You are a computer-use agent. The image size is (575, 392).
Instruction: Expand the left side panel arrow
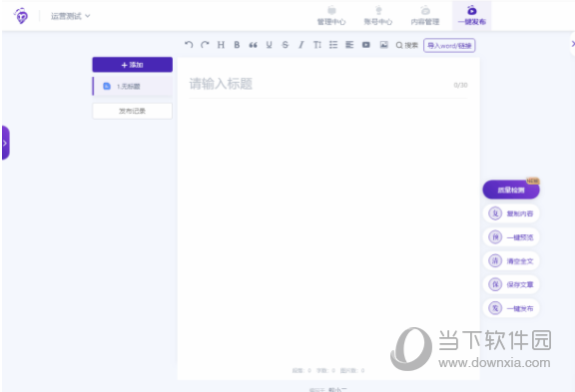(6, 143)
